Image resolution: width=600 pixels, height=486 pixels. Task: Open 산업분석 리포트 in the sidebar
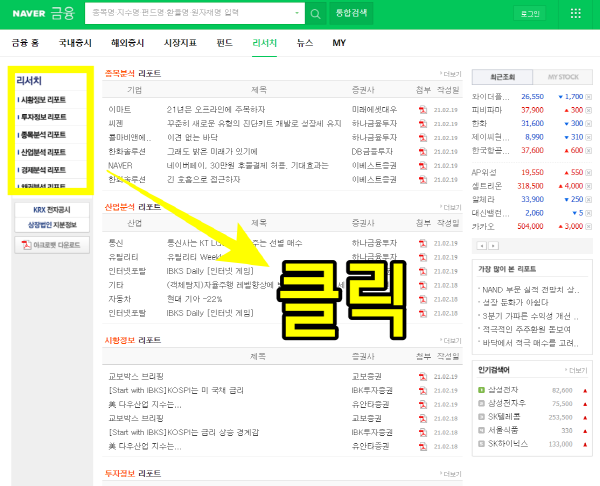pyautogui.click(x=43, y=152)
